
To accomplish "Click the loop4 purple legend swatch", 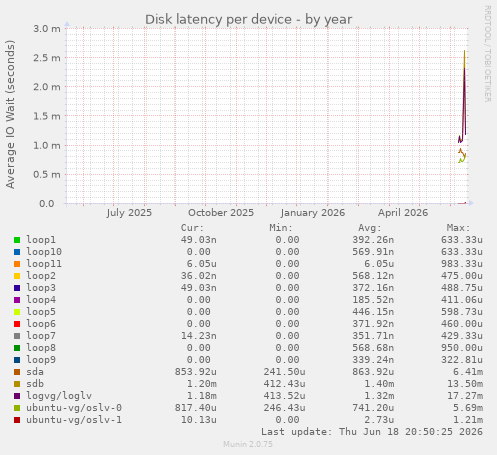I will click(17, 300).
